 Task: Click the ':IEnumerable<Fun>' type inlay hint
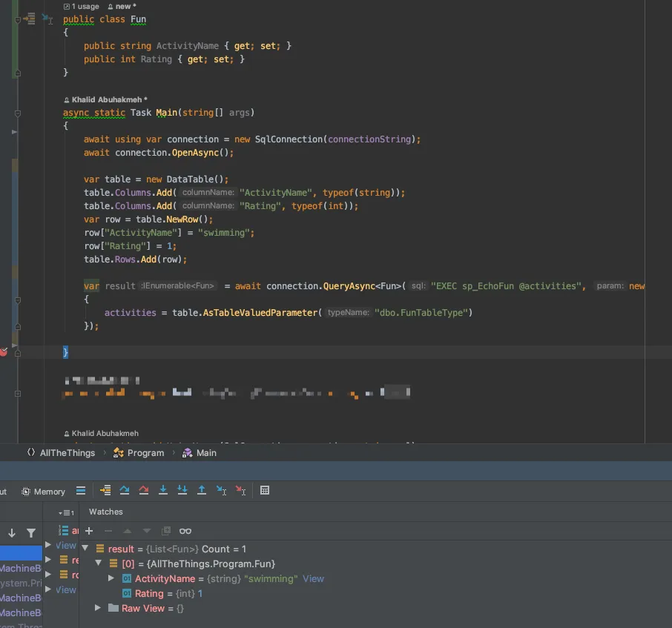pyautogui.click(x=178, y=285)
